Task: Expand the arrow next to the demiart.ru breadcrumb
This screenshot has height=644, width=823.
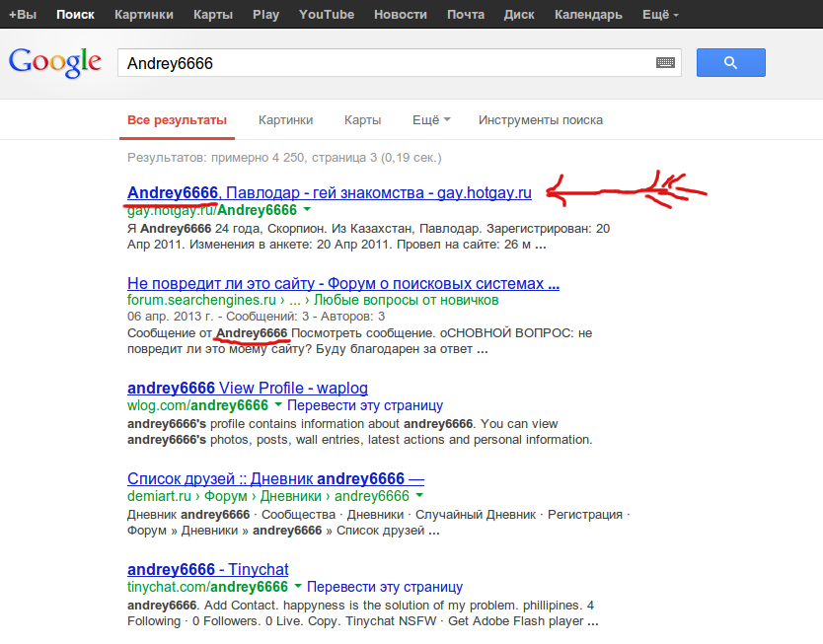Action: click(419, 495)
